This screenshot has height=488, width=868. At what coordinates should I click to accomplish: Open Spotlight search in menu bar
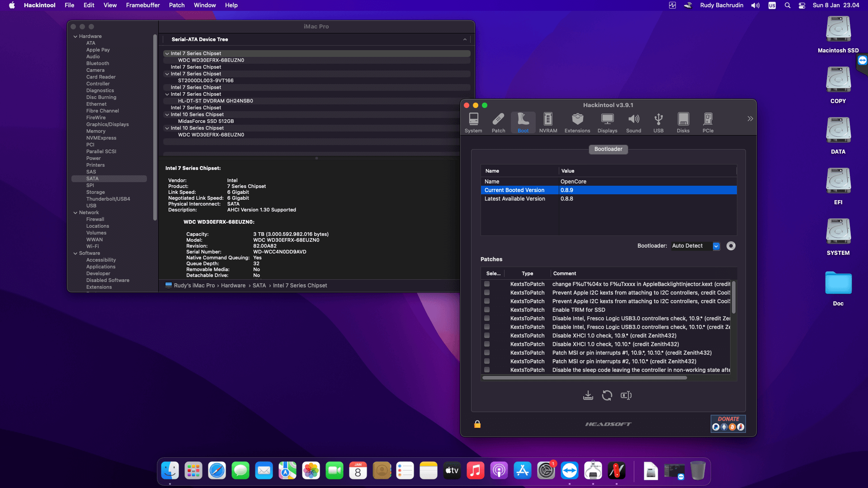coord(788,5)
